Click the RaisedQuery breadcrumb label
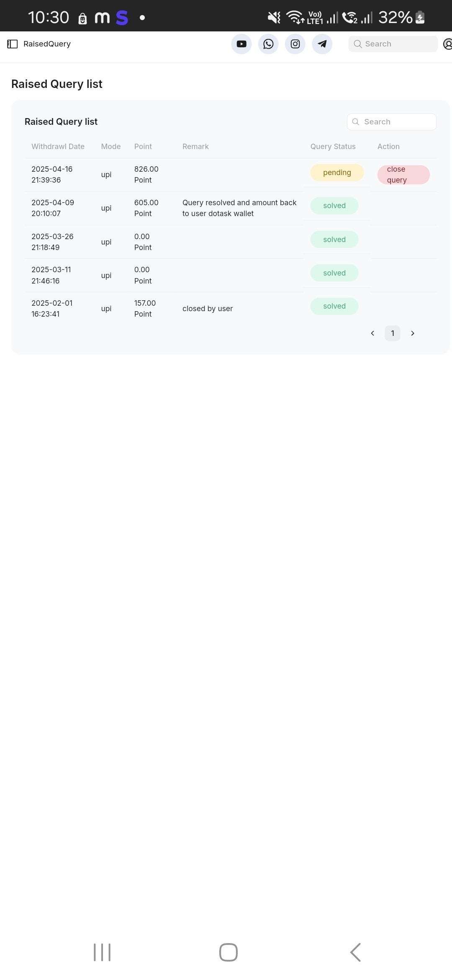 tap(47, 44)
